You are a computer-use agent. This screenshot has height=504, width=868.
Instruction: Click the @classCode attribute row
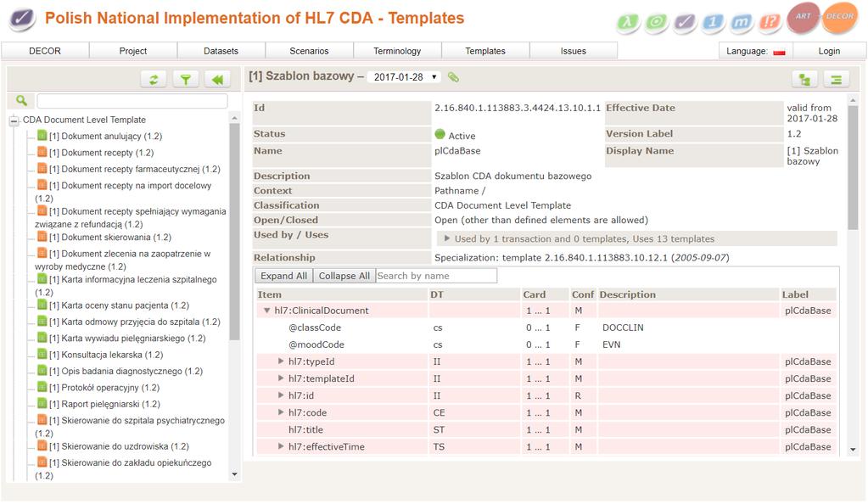tap(546, 328)
